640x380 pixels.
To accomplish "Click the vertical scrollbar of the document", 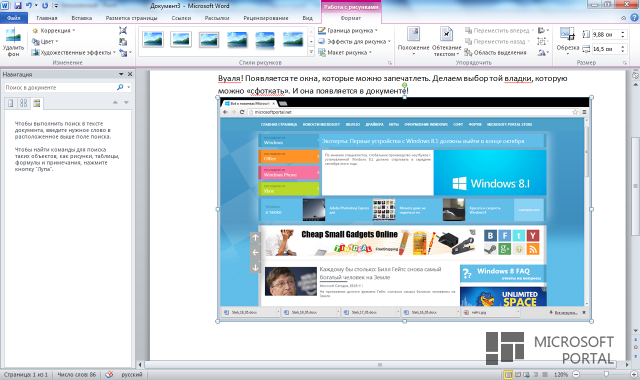I will pos(635,187).
